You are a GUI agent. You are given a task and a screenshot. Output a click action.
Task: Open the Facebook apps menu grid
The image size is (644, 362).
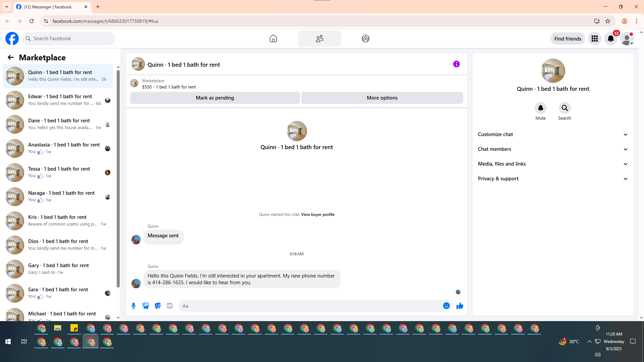coord(595,39)
